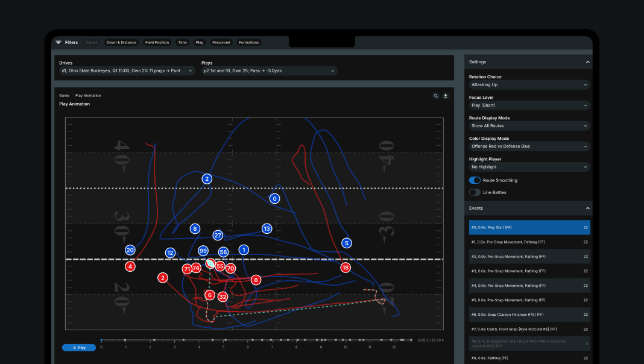The image size is (644, 364).
Task: Select red offensive player marker 18
Action: click(x=345, y=267)
